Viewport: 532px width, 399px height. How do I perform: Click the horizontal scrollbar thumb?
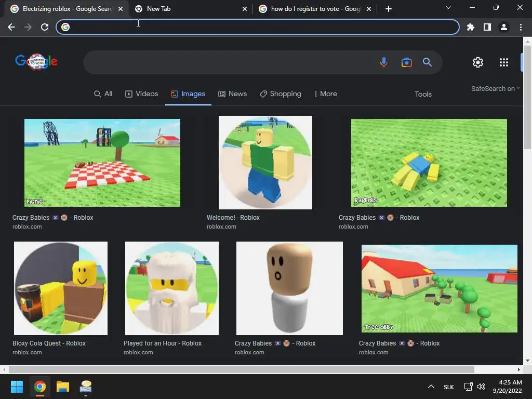(241, 369)
